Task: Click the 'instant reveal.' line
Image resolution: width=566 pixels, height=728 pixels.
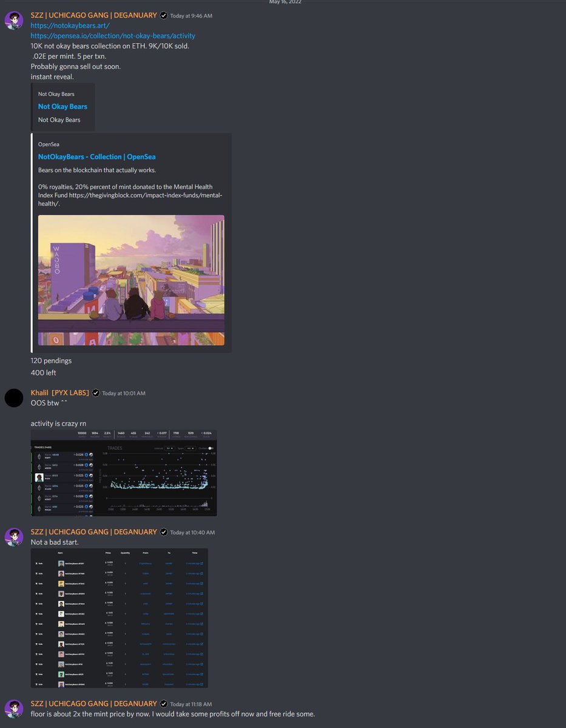Action: tap(53, 76)
